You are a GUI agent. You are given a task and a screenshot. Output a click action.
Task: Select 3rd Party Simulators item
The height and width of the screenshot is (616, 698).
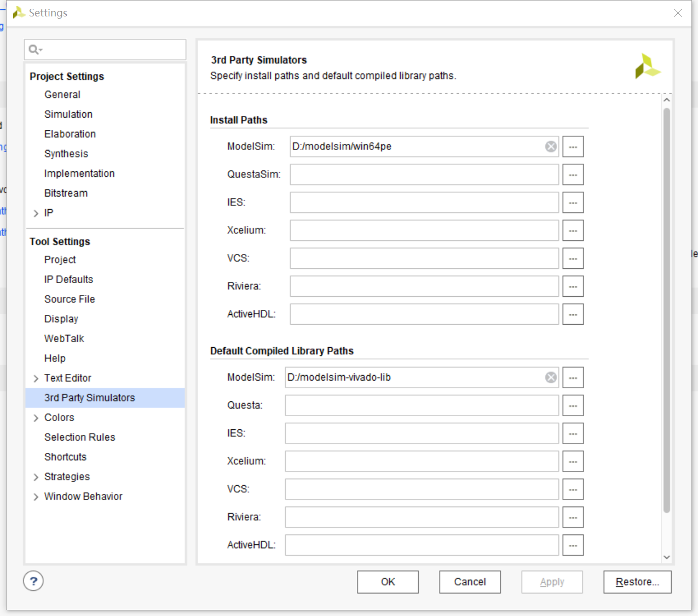pyautogui.click(x=105, y=398)
